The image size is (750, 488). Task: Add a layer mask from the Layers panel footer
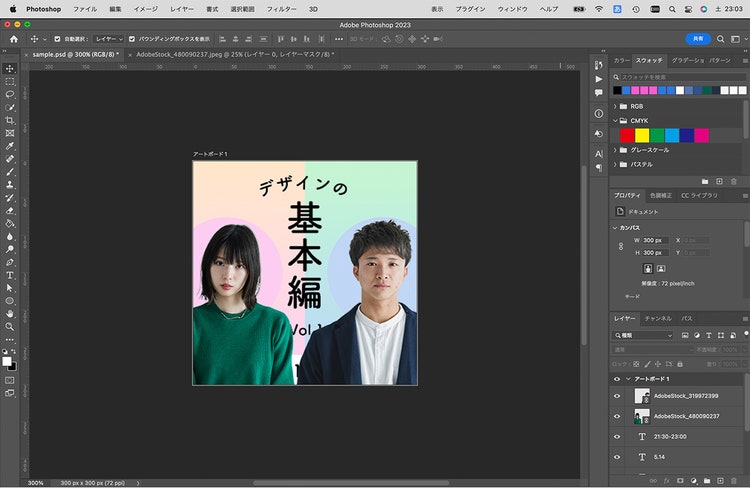(680, 481)
